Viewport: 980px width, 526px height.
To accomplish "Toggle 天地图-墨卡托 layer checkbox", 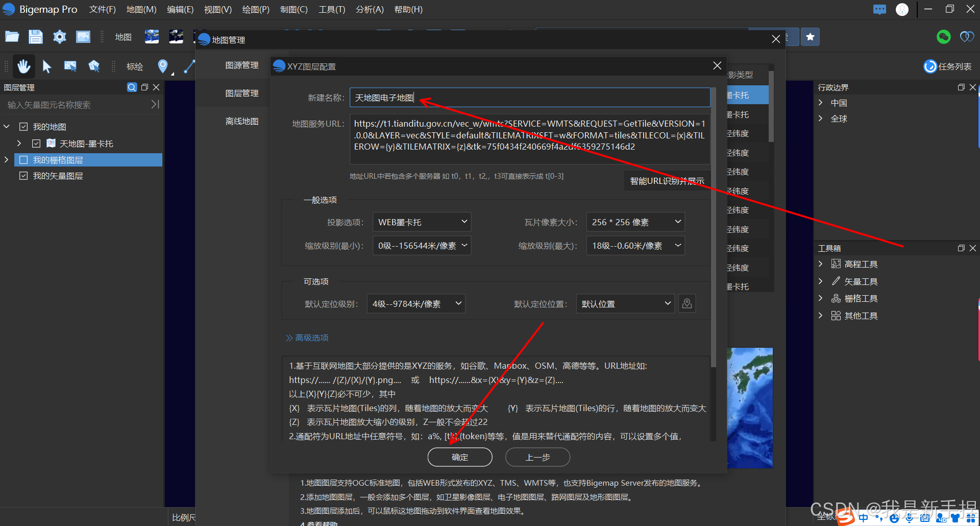I will (36, 144).
